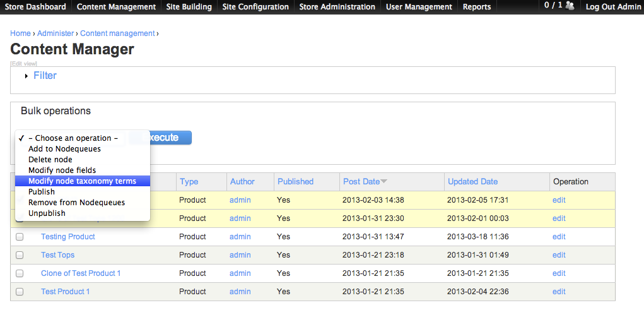The width and height of the screenshot is (644, 310).
Task: Open Reports menu
Action: 477,7
